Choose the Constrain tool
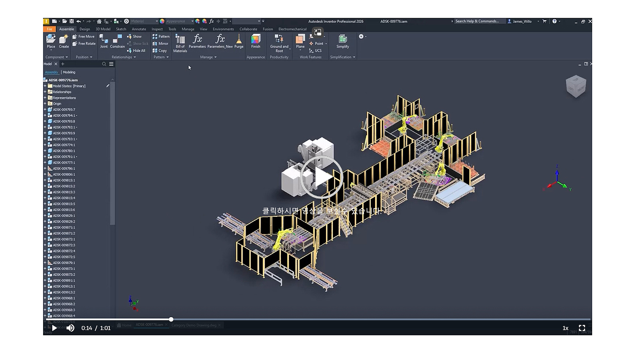Viewport: 644px width, 352px height. pyautogui.click(x=117, y=41)
